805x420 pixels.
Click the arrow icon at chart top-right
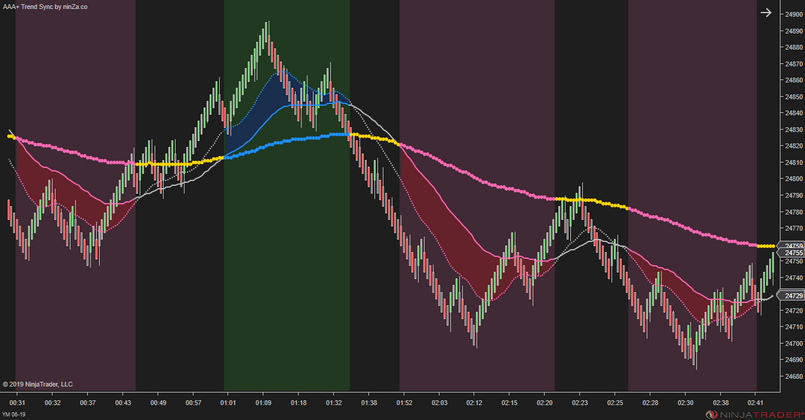(x=766, y=13)
